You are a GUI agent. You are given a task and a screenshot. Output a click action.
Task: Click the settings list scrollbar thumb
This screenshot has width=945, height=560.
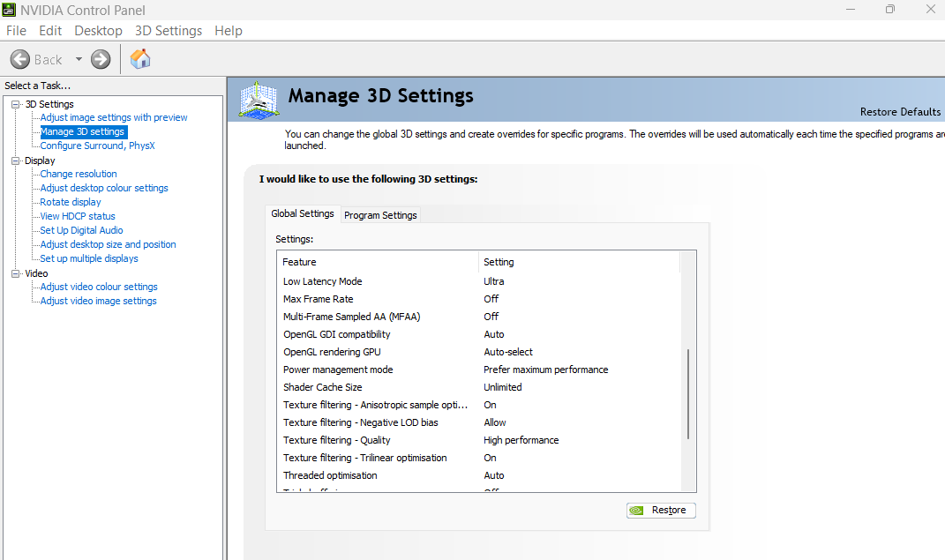point(688,394)
